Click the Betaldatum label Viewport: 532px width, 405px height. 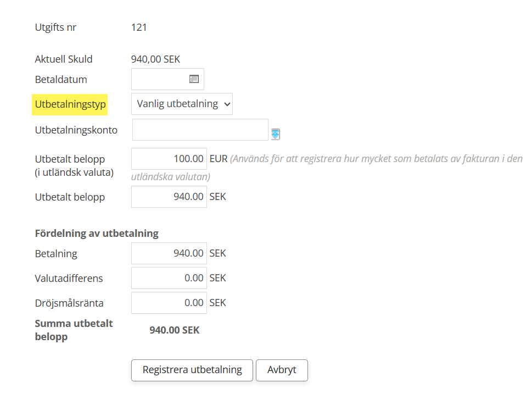click(x=61, y=80)
